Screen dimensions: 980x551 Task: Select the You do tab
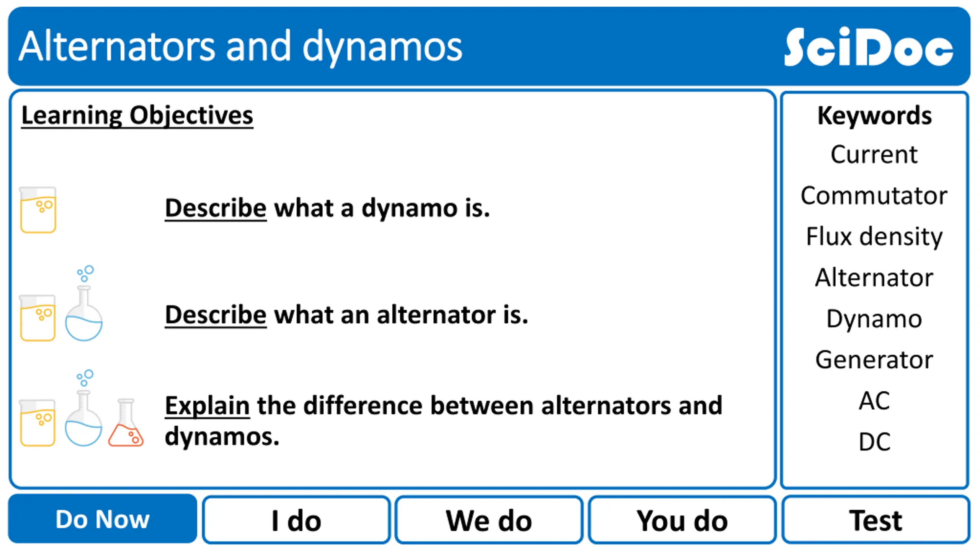click(682, 520)
